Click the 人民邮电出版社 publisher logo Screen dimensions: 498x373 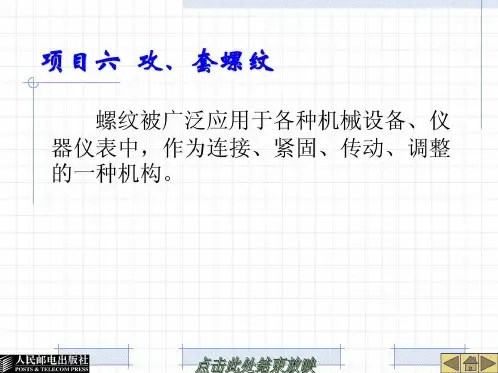(x=45, y=363)
